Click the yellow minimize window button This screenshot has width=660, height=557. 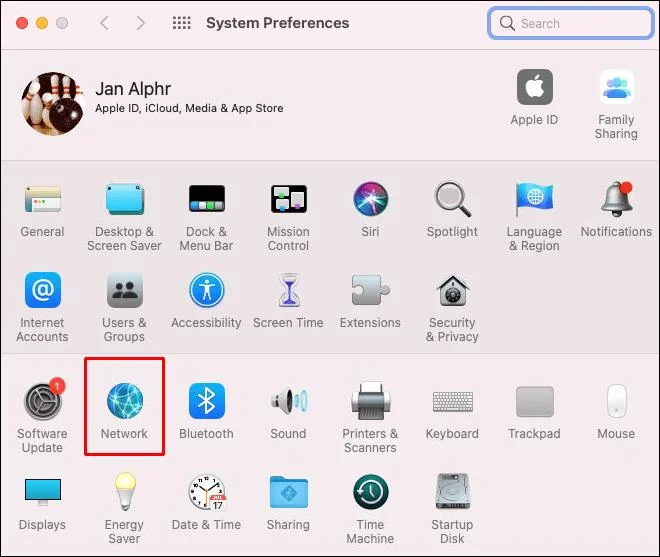coord(42,23)
